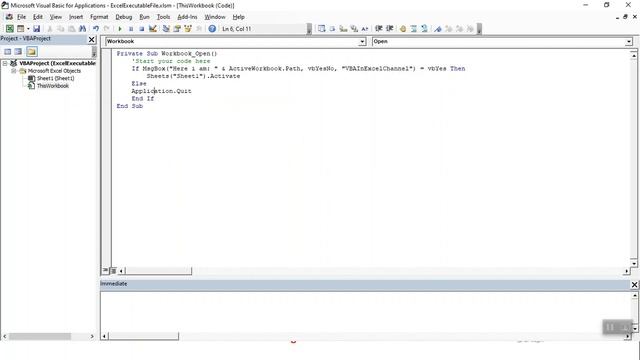The height and width of the screenshot is (360, 640).
Task: Click the Insert UserForm toolbar icon
Action: coord(20,29)
